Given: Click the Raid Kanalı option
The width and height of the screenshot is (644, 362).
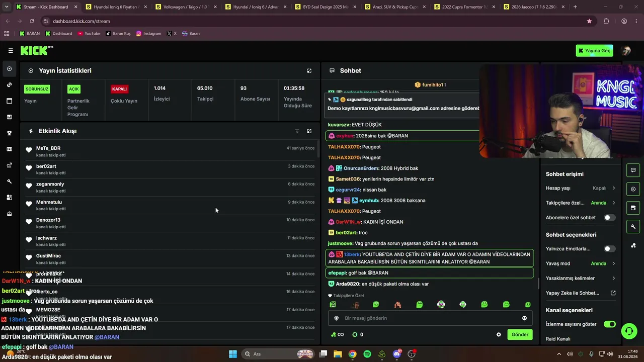Looking at the screenshot, I should click(558, 339).
